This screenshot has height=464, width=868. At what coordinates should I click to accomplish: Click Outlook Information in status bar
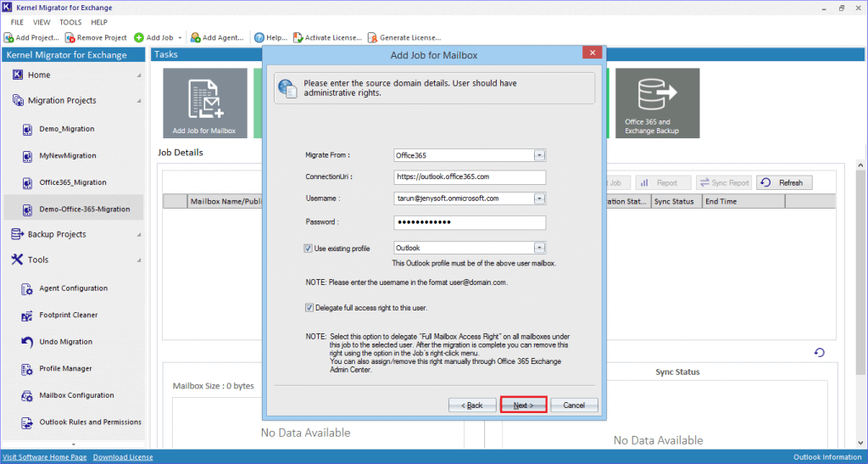(827, 457)
